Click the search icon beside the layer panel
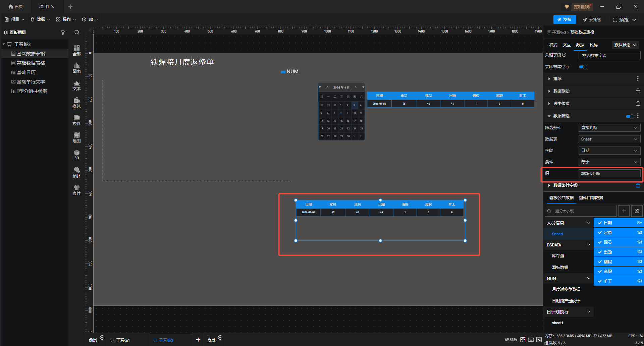This screenshot has width=644, height=346. tap(77, 33)
